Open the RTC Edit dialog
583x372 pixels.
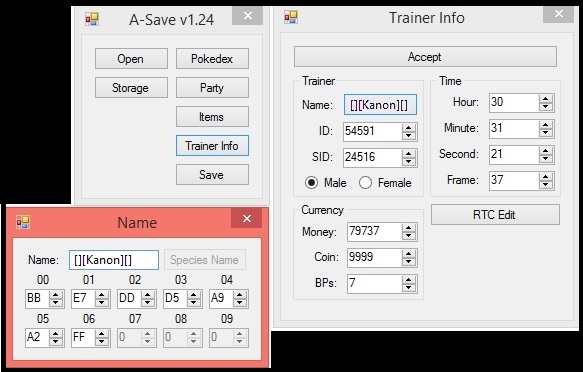pyautogui.click(x=495, y=214)
